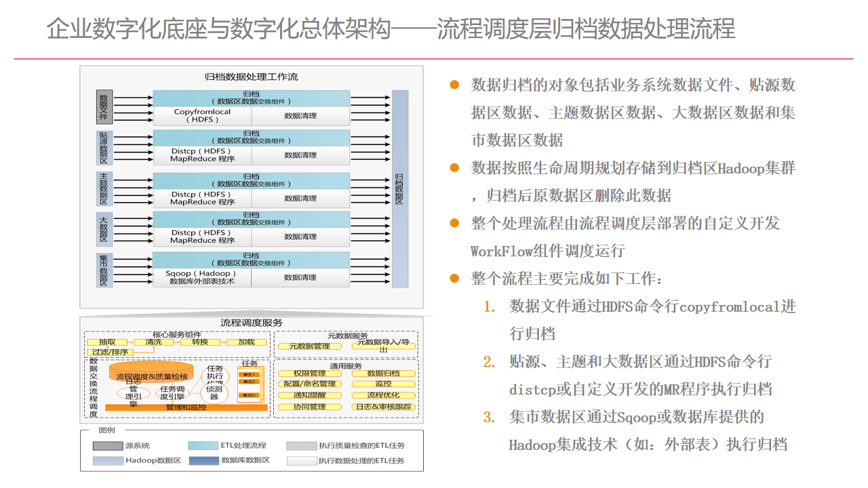Click the teal ETL处理流程 legend swatch

tap(203, 445)
